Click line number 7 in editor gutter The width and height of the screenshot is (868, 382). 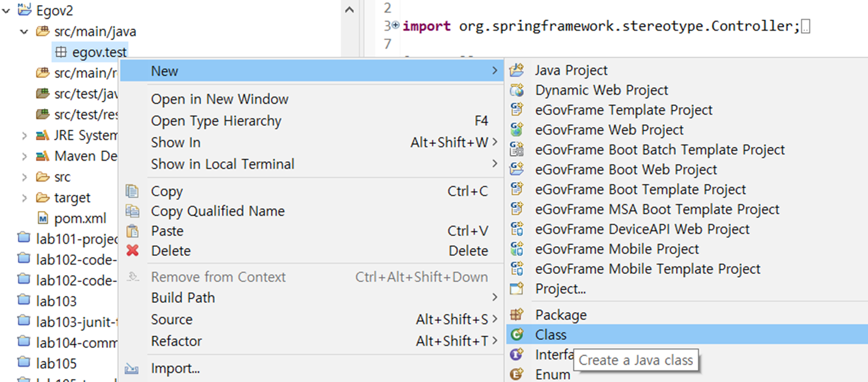[x=387, y=44]
